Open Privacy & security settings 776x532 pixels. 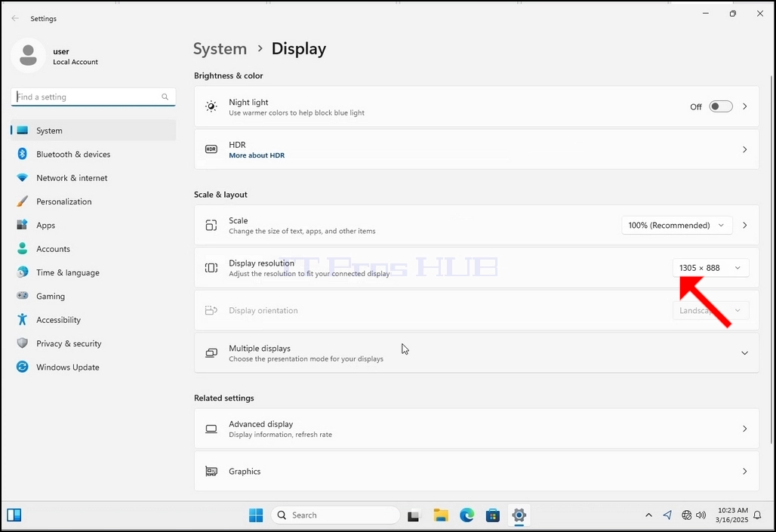93,343
